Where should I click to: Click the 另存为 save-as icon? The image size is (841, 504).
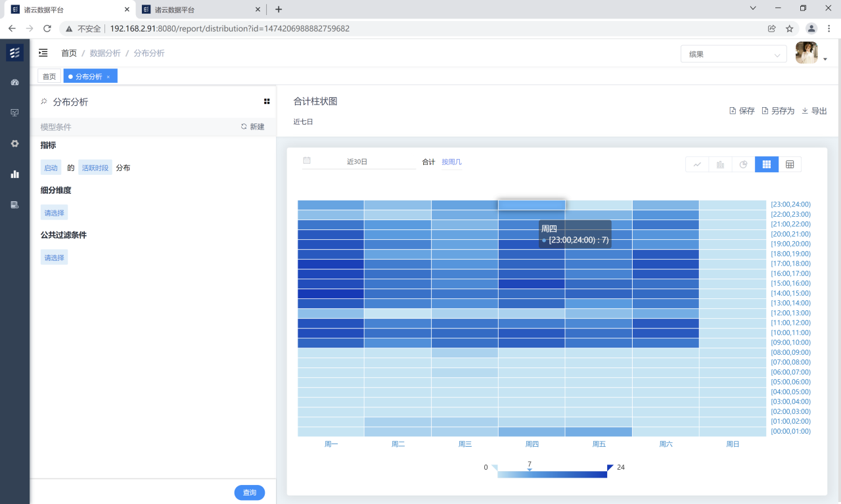point(765,111)
